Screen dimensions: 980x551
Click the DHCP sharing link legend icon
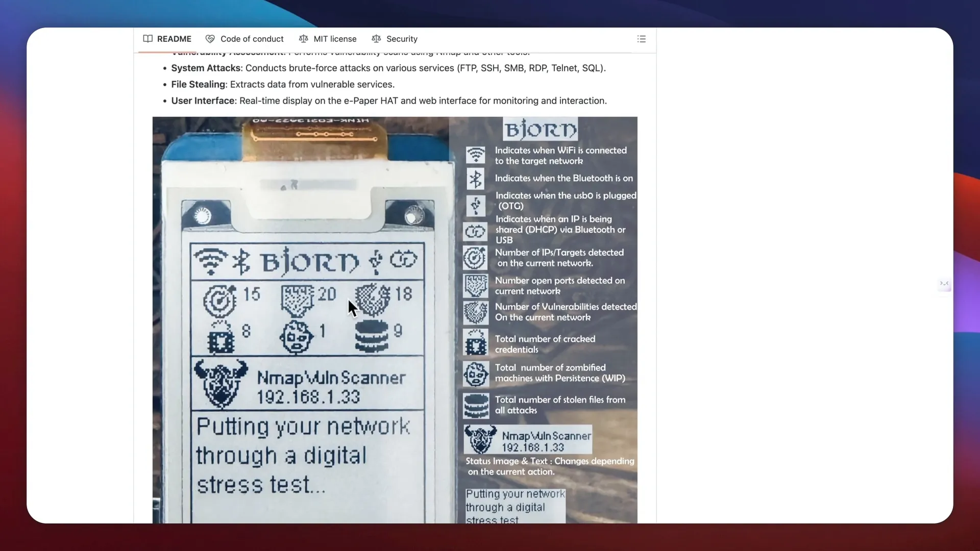[x=475, y=232]
